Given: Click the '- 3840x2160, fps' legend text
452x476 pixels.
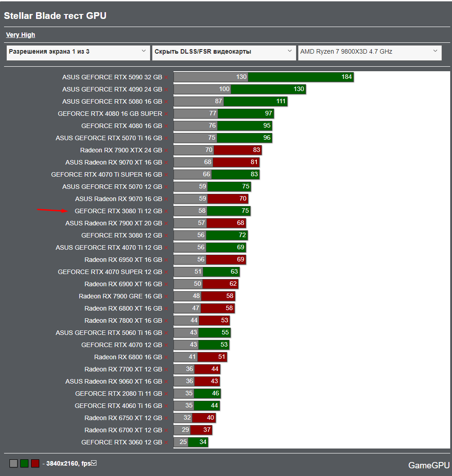Looking at the screenshot, I should (67, 463).
